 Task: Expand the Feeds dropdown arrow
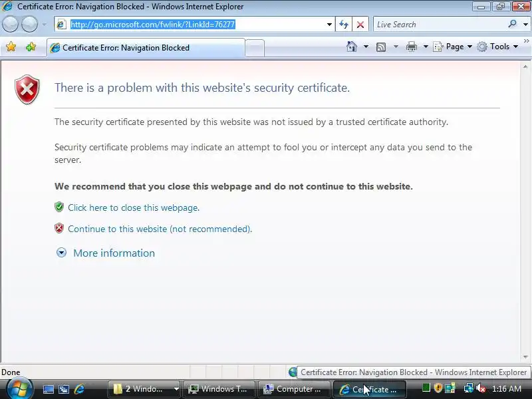(x=396, y=47)
